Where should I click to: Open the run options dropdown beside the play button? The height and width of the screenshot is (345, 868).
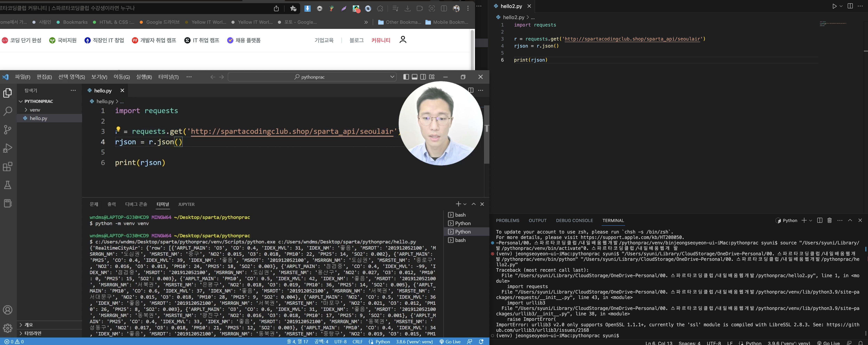[841, 6]
